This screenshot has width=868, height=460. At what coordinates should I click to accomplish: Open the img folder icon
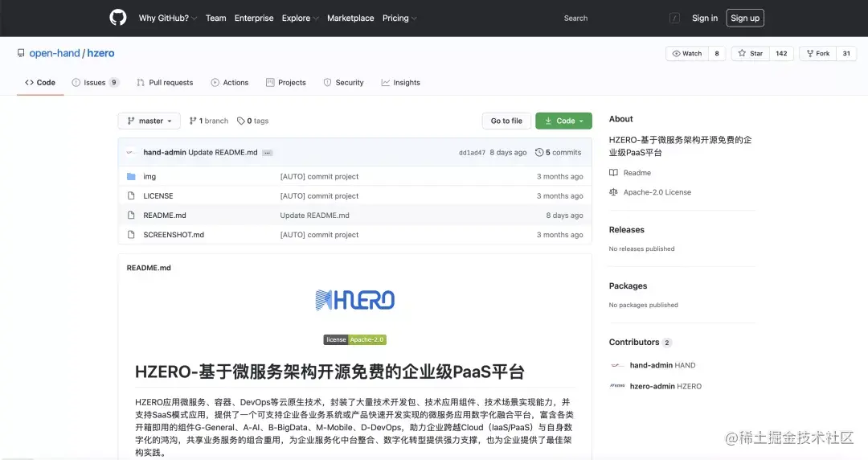[131, 176]
